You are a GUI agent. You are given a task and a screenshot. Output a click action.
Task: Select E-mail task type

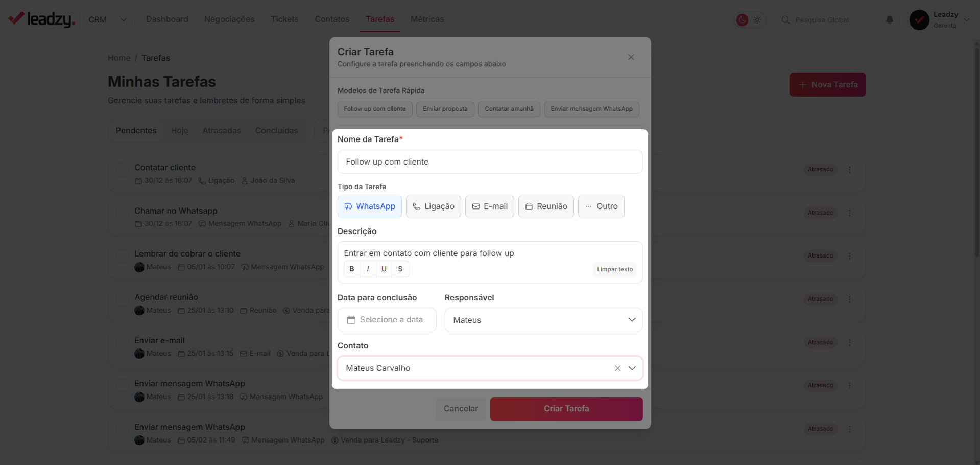(490, 206)
